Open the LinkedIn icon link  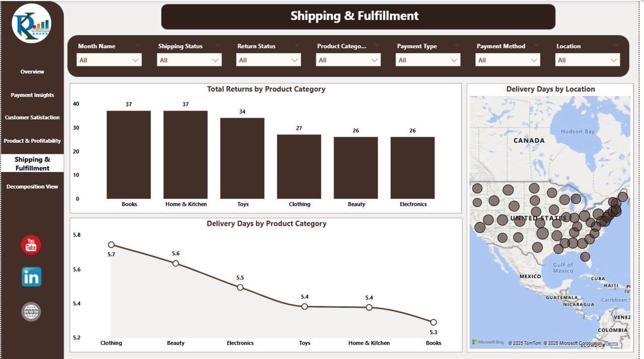point(31,277)
